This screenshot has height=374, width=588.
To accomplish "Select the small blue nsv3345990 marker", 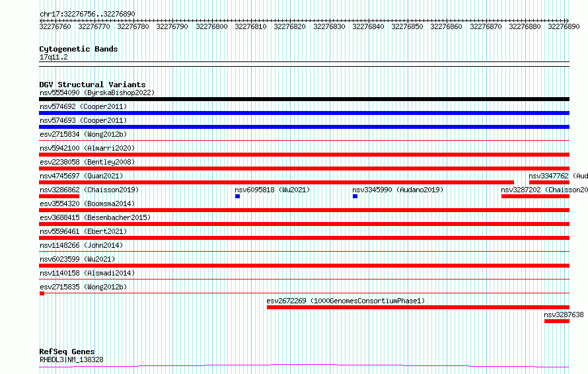I will click(355, 196).
